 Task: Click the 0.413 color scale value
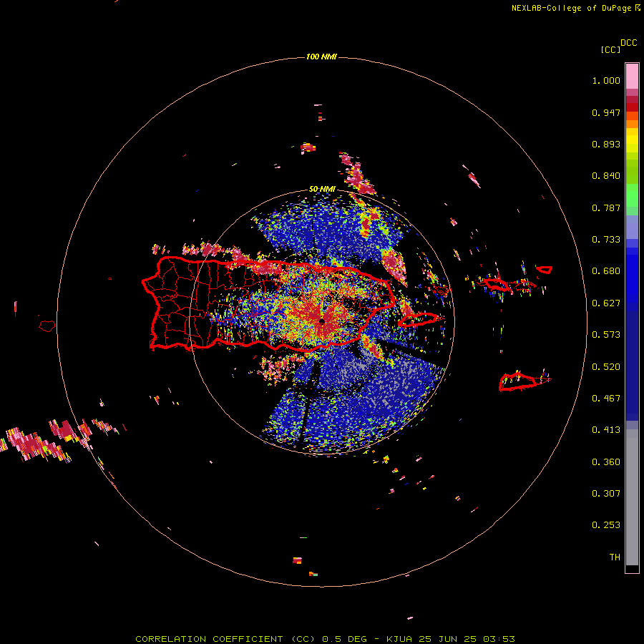point(606,430)
